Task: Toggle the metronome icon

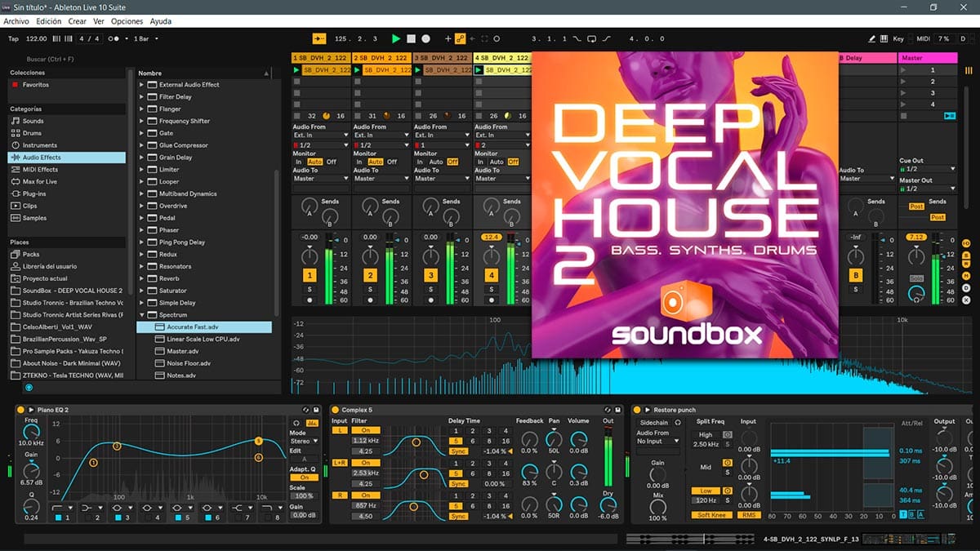Action: click(x=115, y=38)
